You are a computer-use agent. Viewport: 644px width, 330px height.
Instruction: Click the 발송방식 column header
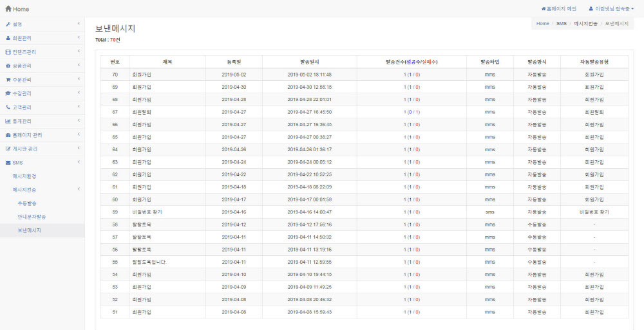pos(537,62)
